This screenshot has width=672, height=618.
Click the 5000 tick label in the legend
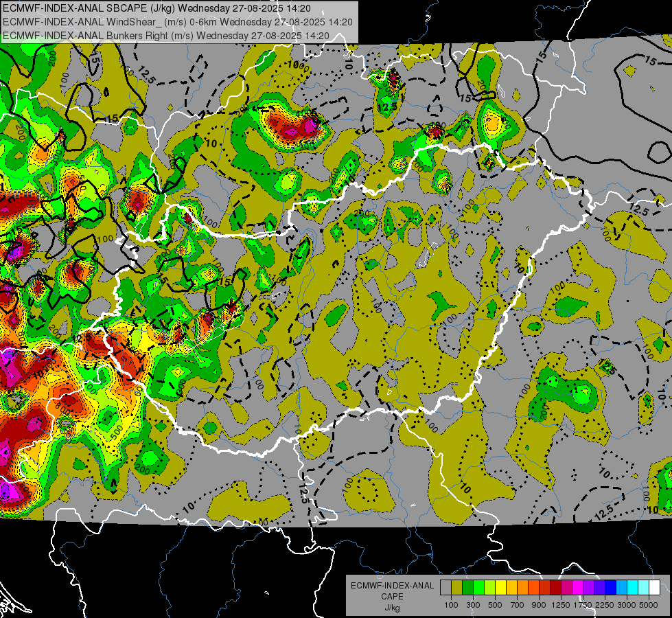click(649, 605)
